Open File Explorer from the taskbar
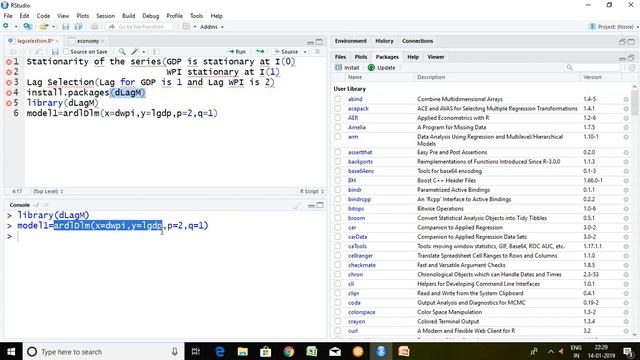The width and height of the screenshot is (640, 360). [x=243, y=351]
